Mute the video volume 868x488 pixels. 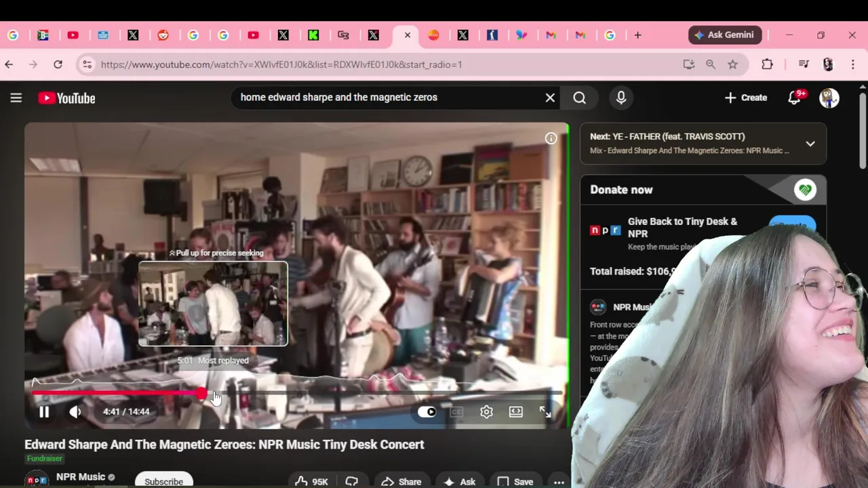pyautogui.click(x=75, y=411)
